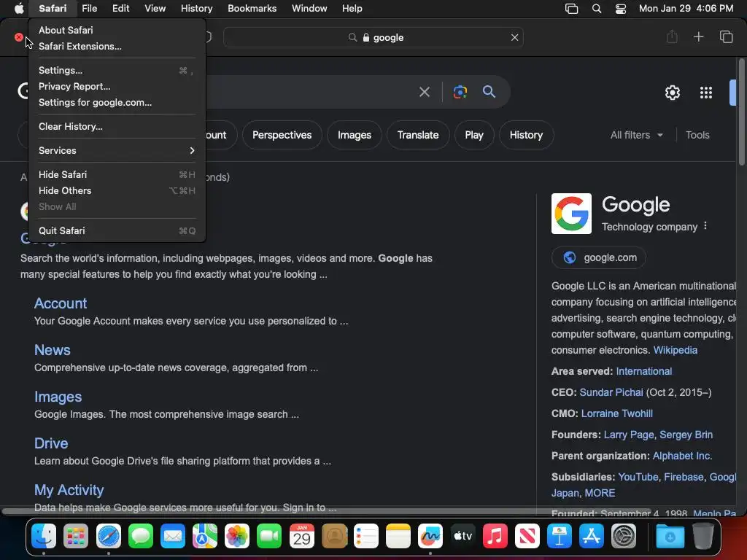Open Google quick settings gear
This screenshot has width=747, height=560.
coord(672,93)
